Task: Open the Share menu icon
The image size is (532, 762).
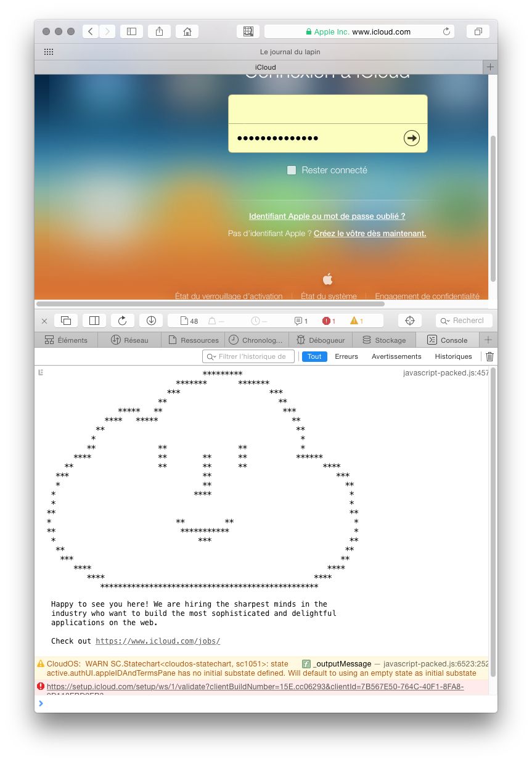Action: click(x=159, y=31)
